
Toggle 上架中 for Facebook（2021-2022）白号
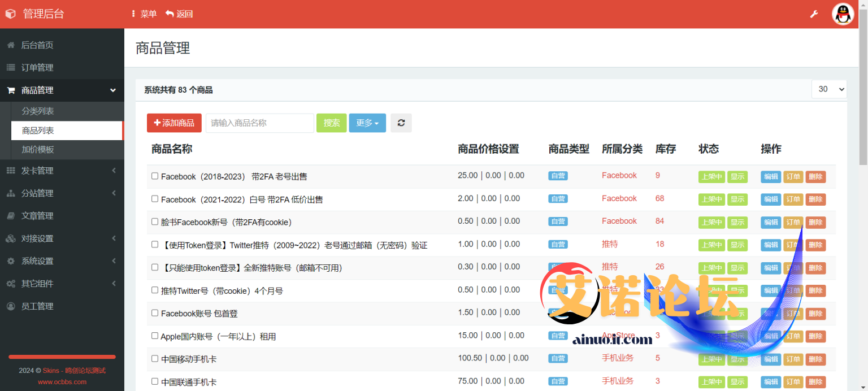pos(711,199)
